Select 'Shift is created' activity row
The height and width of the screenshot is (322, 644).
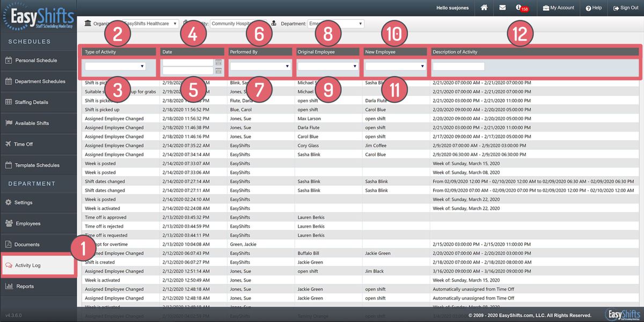(x=360, y=262)
